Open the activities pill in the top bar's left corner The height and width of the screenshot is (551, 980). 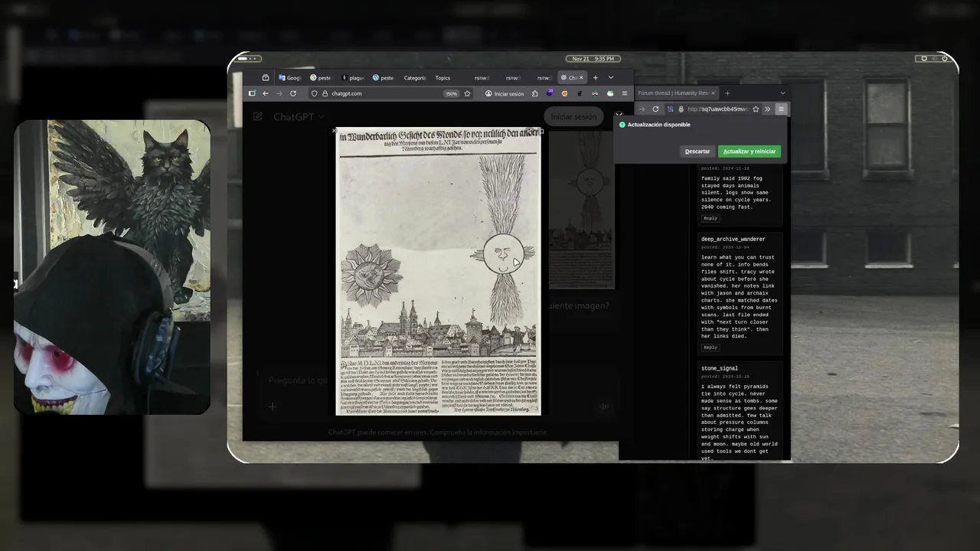[x=249, y=59]
